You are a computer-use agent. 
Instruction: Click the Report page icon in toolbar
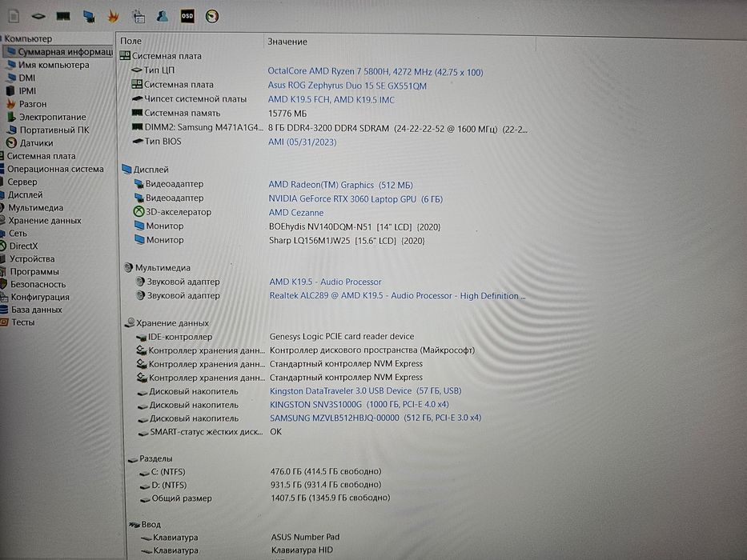coord(14,16)
